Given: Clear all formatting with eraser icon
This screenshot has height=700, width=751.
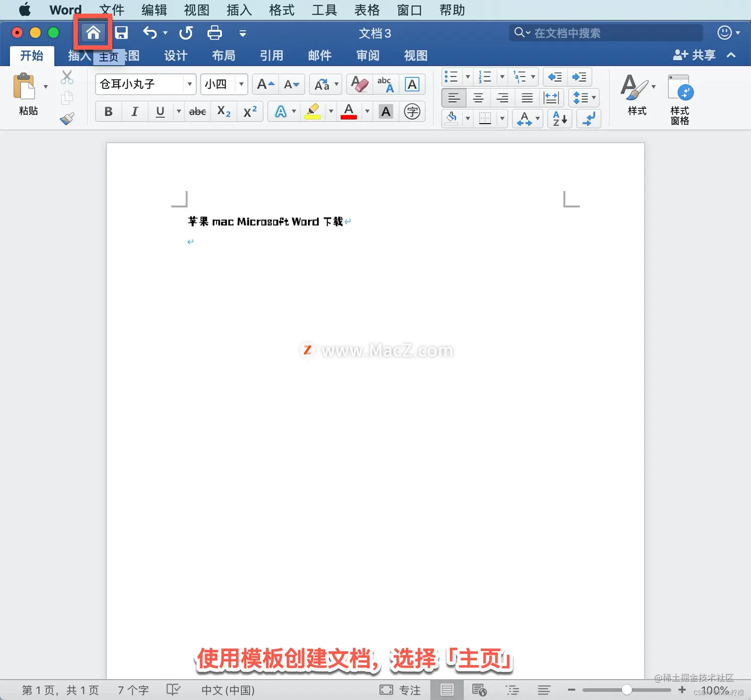Looking at the screenshot, I should (360, 84).
